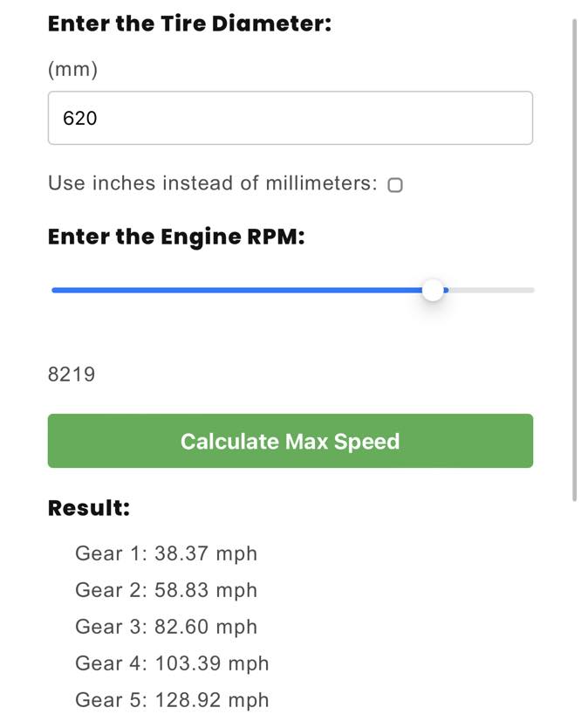Select the Gear 4: 103.39 mph result
The height and width of the screenshot is (728, 581).
pyautogui.click(x=172, y=663)
